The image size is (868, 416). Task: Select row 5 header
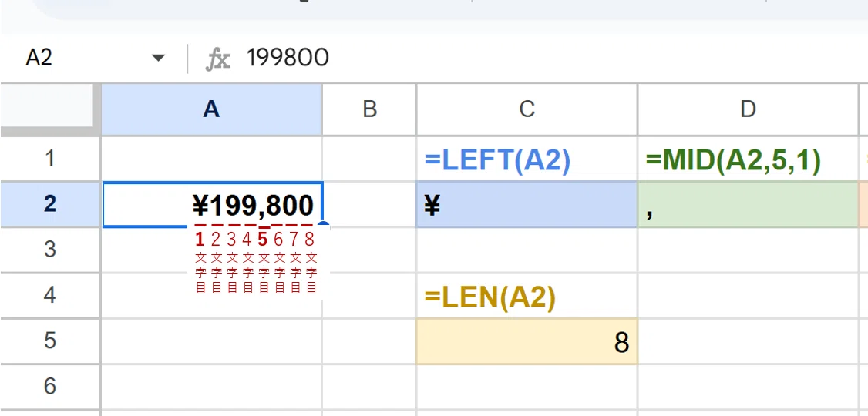point(50,341)
